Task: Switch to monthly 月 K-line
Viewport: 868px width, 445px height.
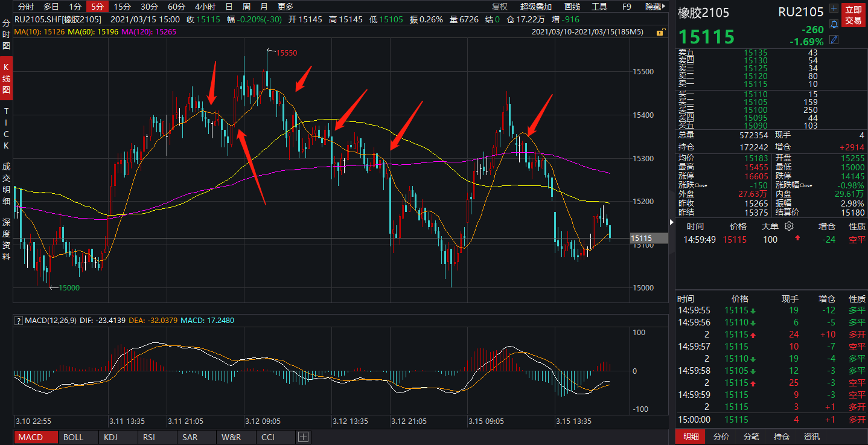Action: pyautogui.click(x=264, y=7)
